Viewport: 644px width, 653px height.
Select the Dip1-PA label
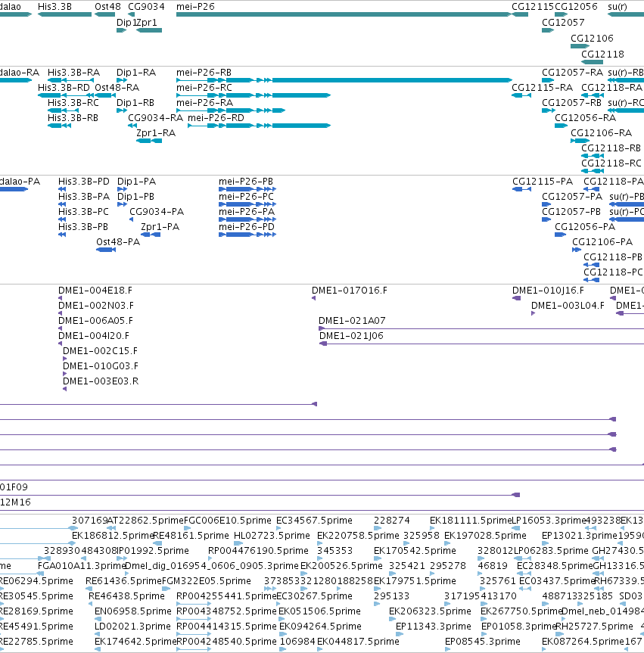[x=137, y=181]
